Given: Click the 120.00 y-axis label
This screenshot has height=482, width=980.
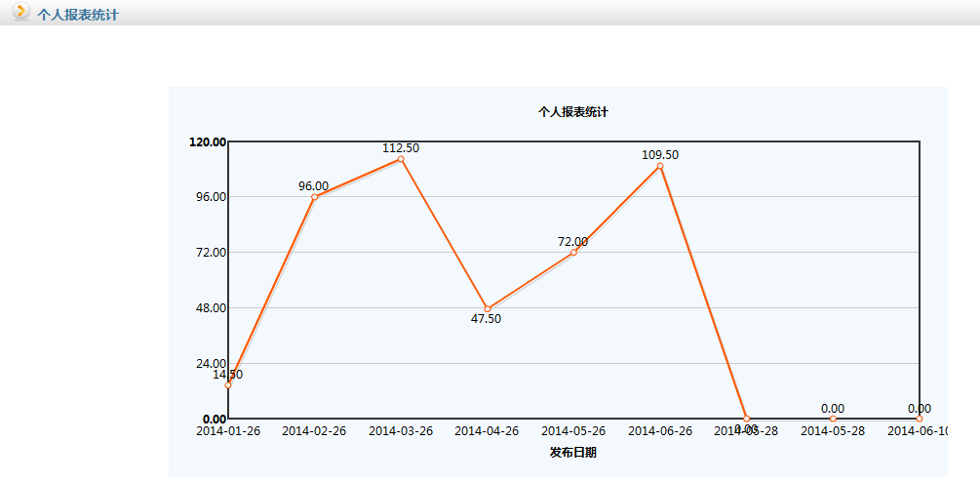Looking at the screenshot, I should (x=208, y=142).
